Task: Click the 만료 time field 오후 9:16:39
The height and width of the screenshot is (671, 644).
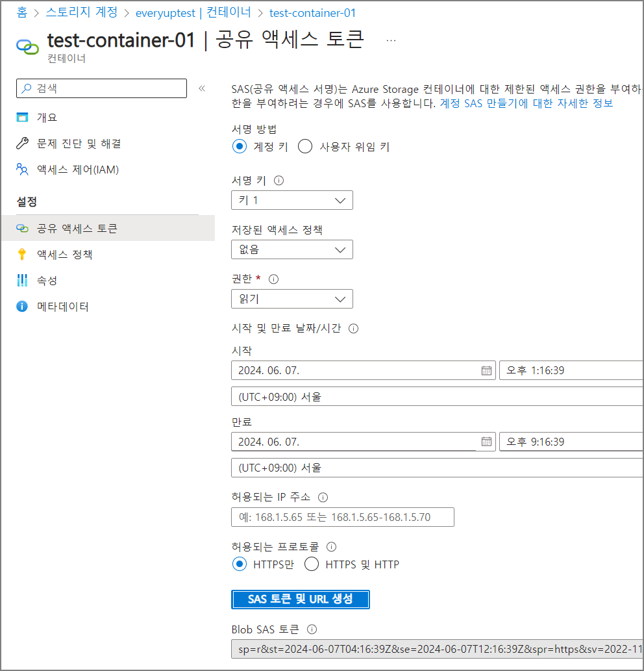Action: pyautogui.click(x=571, y=442)
